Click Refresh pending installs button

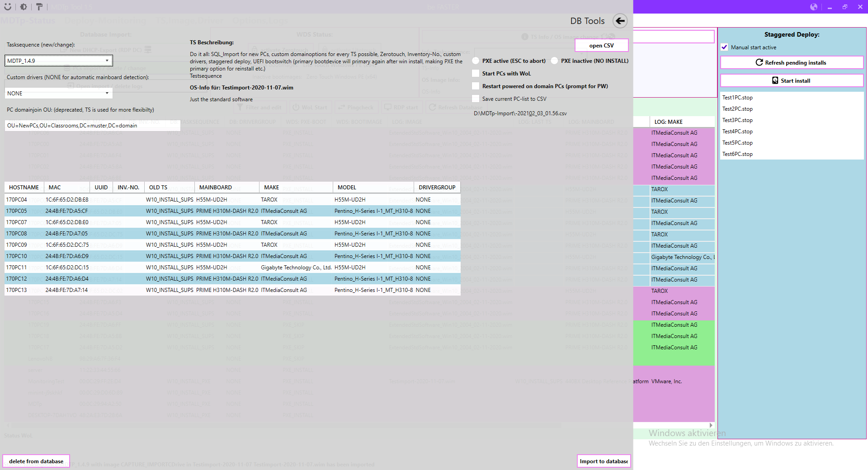coord(791,62)
